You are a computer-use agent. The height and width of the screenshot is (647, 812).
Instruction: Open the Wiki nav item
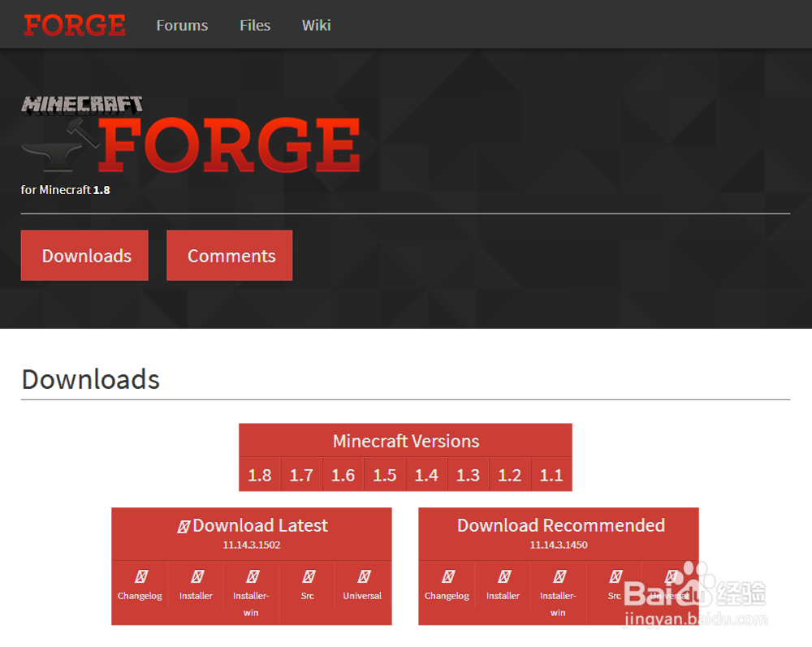317,25
